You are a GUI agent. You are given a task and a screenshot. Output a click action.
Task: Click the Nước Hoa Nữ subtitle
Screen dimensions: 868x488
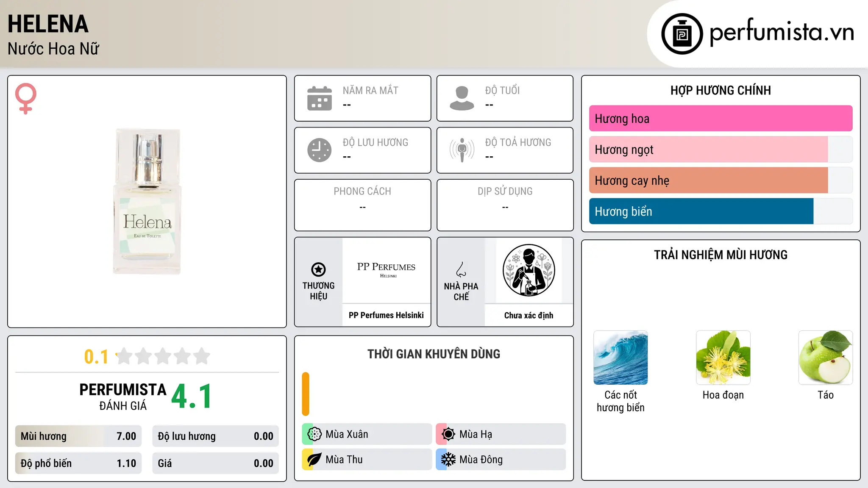click(53, 49)
